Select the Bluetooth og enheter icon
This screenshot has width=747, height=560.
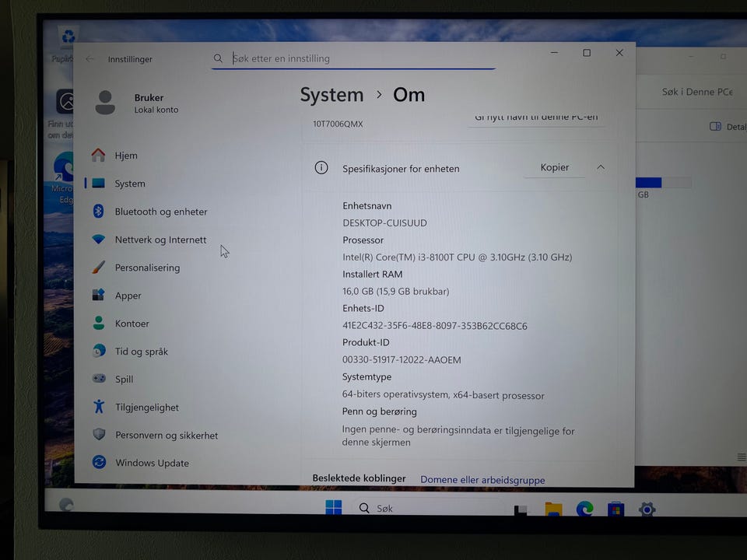(x=99, y=211)
